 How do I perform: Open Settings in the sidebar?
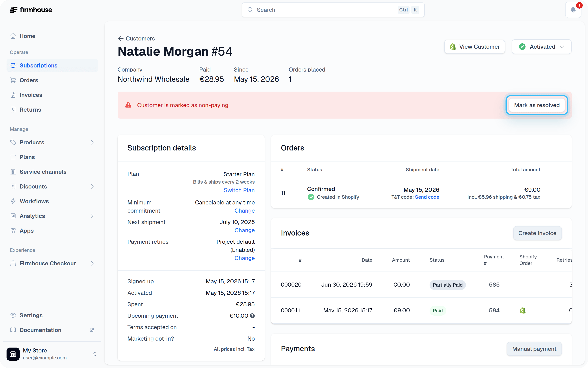tap(52, 315)
